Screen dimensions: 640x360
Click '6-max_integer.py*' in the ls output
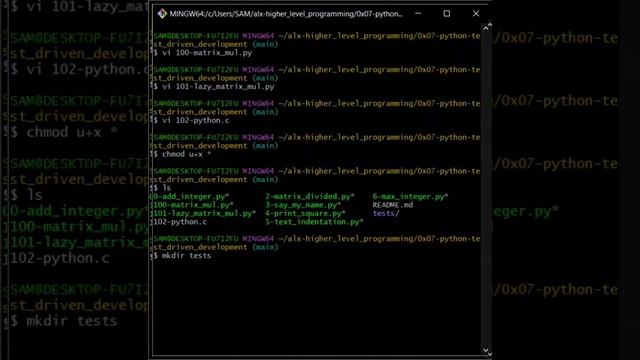[410, 197]
